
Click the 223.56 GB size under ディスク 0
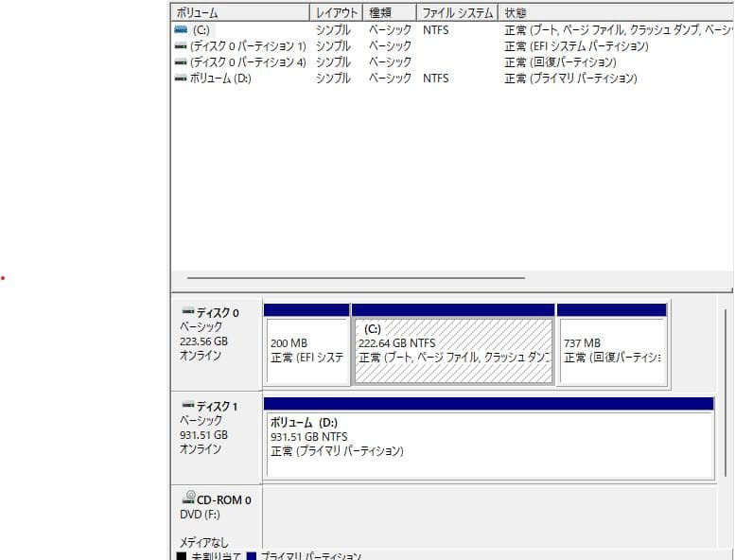point(203,341)
